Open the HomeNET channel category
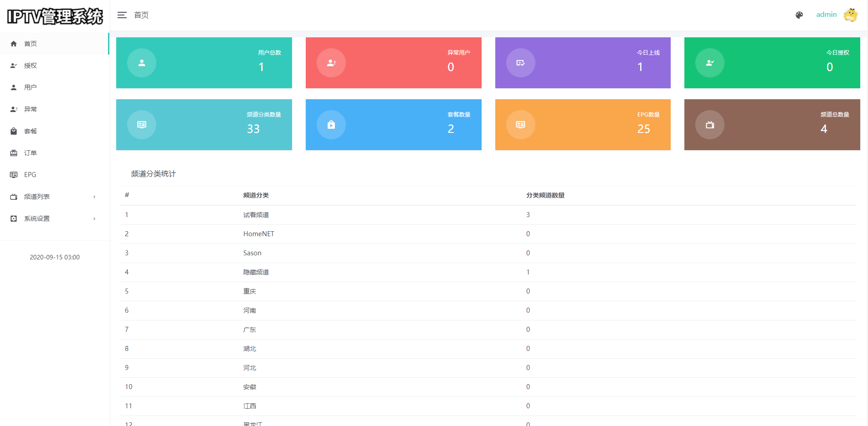 click(x=258, y=233)
